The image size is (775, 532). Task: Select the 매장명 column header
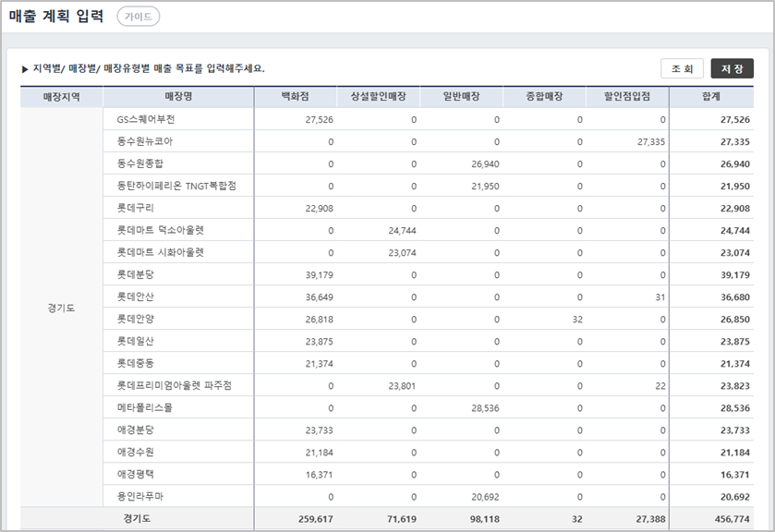point(178,97)
